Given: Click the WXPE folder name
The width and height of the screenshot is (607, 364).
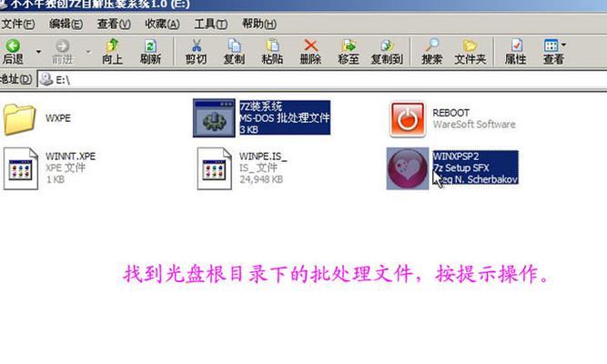Looking at the screenshot, I should click(x=58, y=118).
